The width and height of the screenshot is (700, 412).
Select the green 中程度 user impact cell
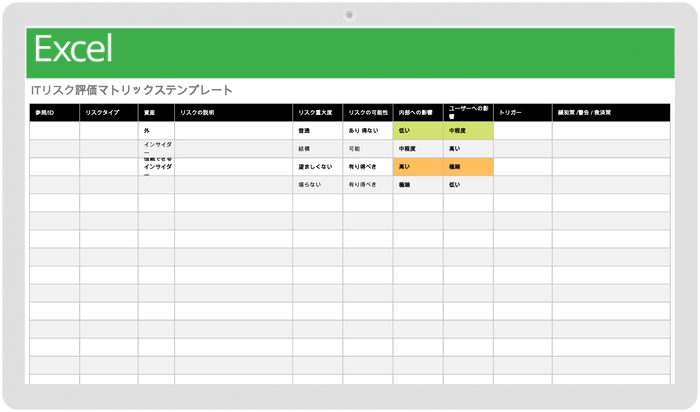coord(468,131)
